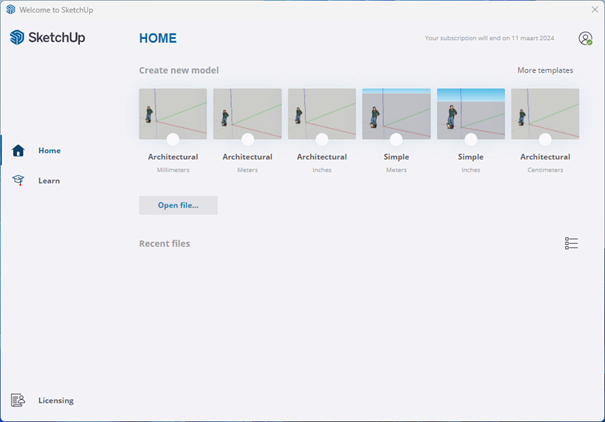
Task: Click the Home house icon
Action: click(x=18, y=151)
